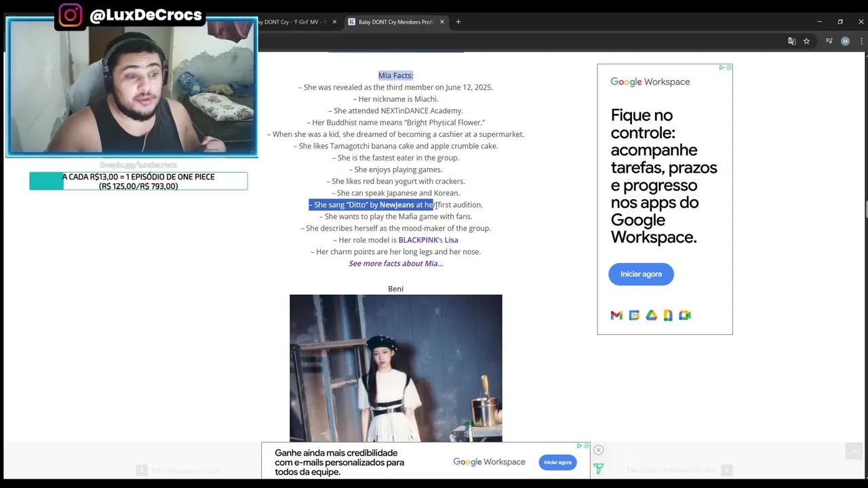Viewport: 868px width, 488px height.
Task: Click the line about Buddhist name
Action: coord(396,123)
